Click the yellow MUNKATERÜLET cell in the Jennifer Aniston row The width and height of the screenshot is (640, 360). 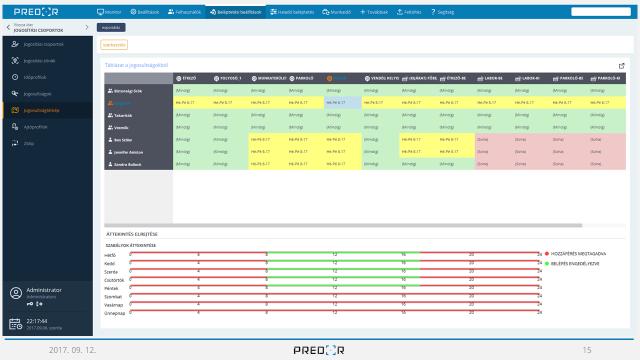tap(267, 152)
